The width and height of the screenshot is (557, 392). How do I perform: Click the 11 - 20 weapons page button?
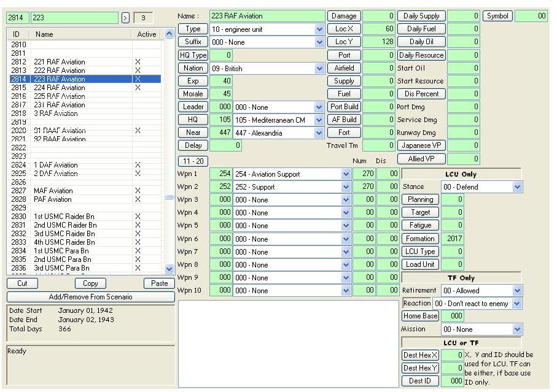(x=193, y=161)
